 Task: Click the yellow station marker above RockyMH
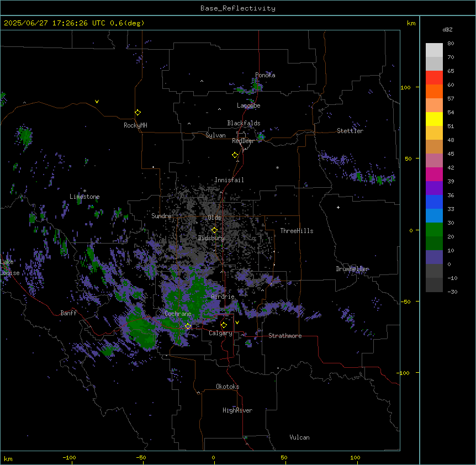(137, 113)
